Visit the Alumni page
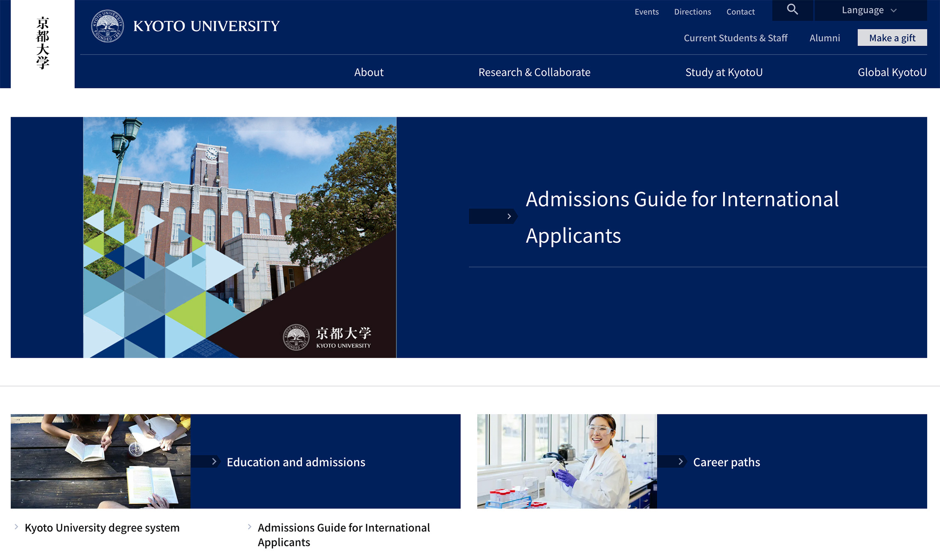Viewport: 940px width, 560px height. coord(825,38)
